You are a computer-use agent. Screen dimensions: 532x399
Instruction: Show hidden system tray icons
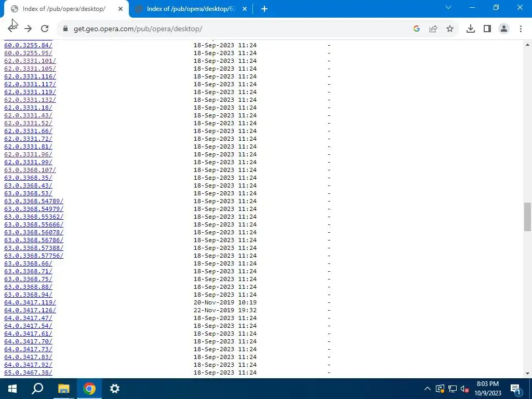428,389
